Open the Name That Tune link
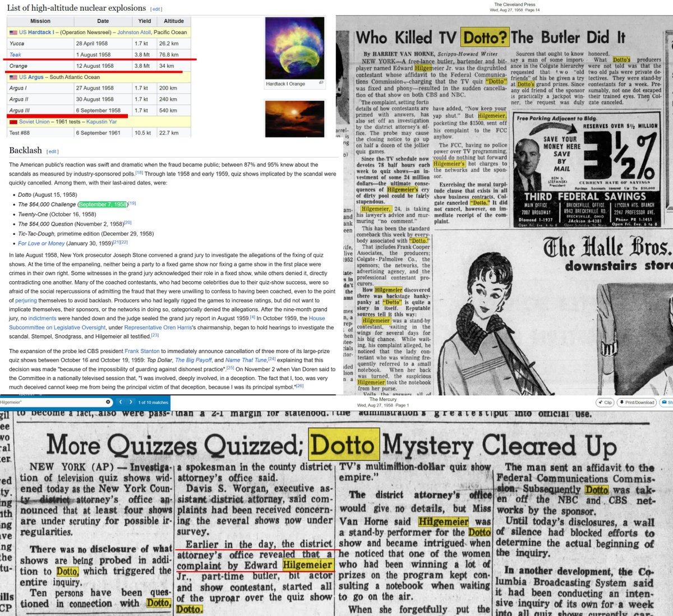Viewport: 673px width, 616px height. 246,360
